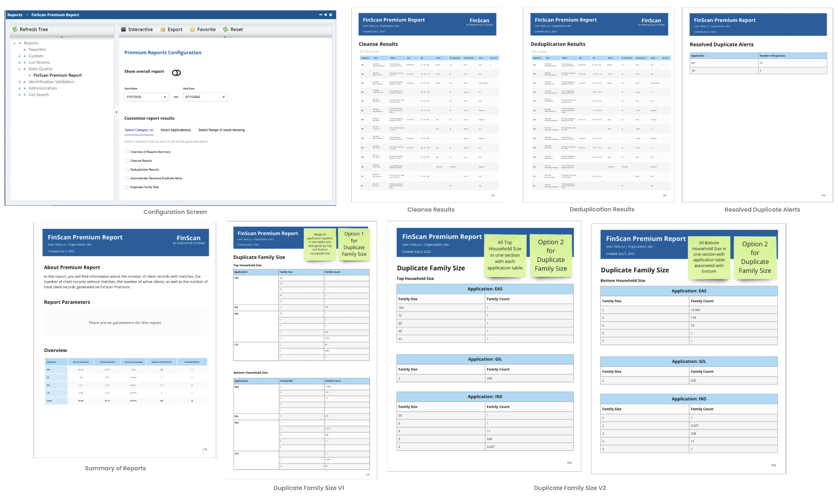Click the Refresh Tree button label
The height and width of the screenshot is (504, 838).
[x=34, y=29]
